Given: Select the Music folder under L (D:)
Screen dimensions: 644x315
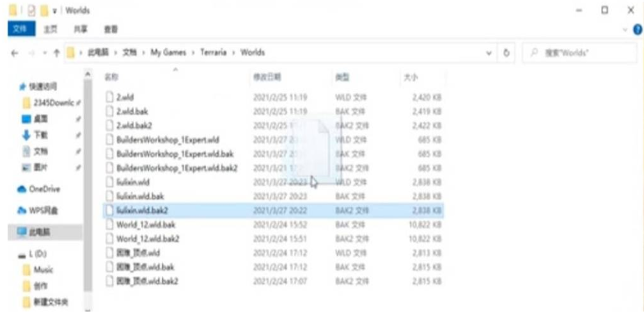Looking at the screenshot, I should (43, 270).
